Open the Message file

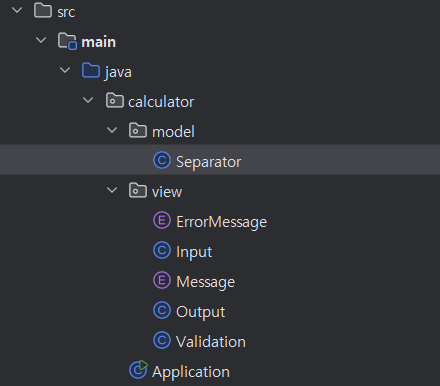click(206, 282)
